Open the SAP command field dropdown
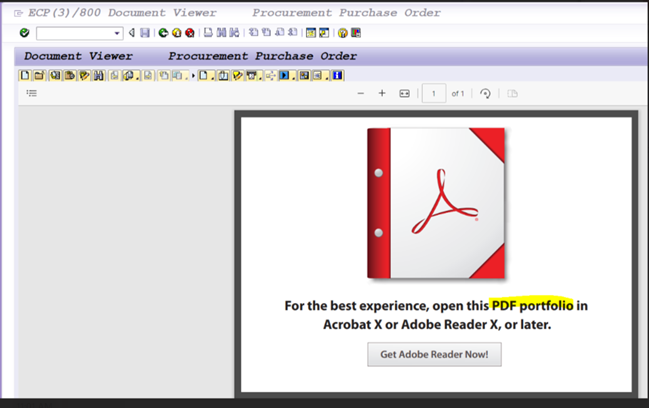This screenshot has width=649, height=408. coord(116,34)
